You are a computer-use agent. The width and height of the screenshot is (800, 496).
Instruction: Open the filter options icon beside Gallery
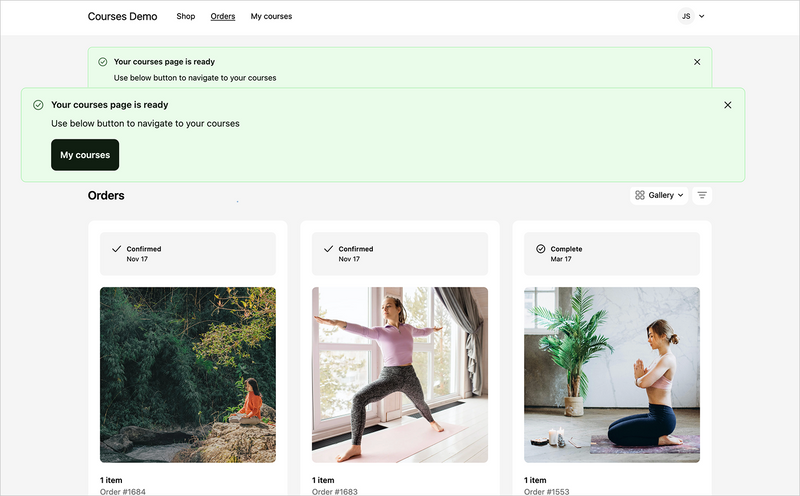(x=702, y=195)
